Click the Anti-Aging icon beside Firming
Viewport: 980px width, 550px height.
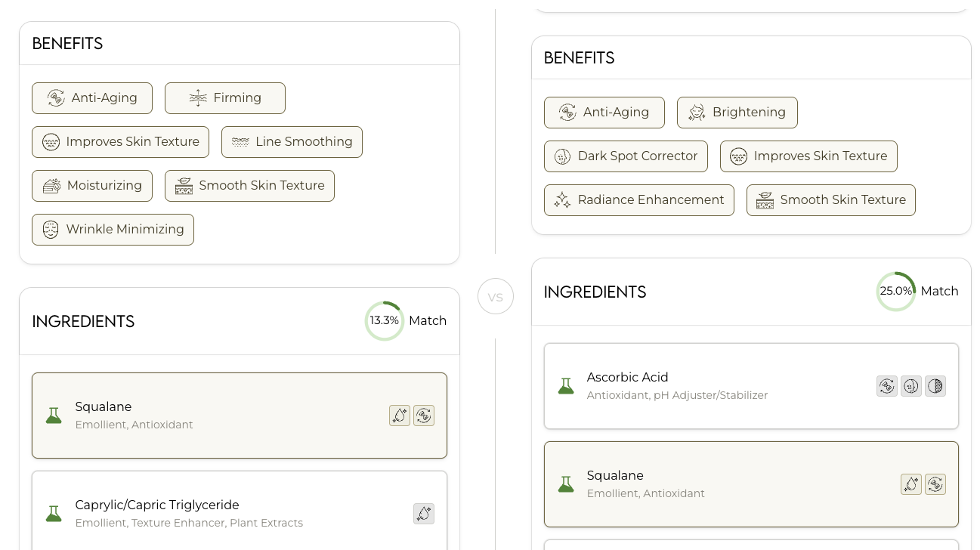pyautogui.click(x=56, y=98)
